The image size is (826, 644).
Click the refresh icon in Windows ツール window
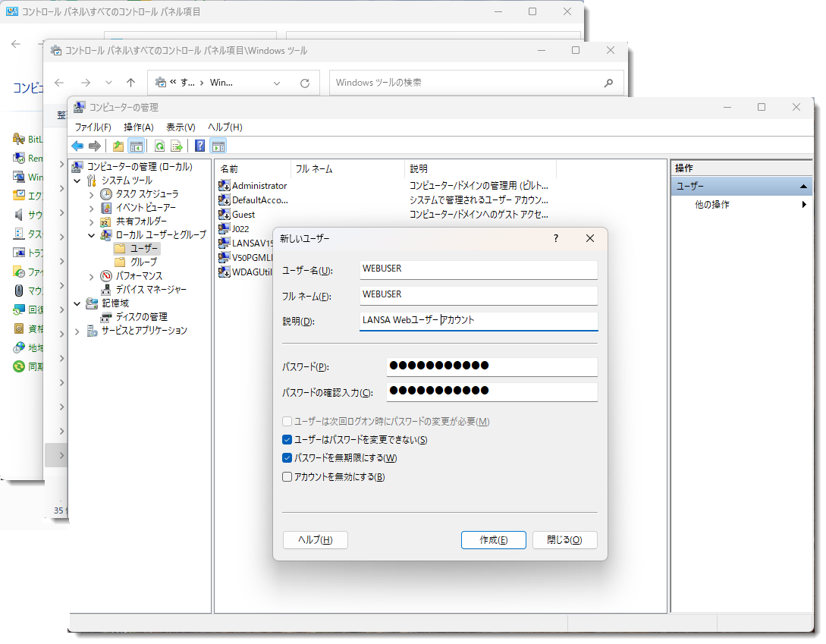(x=304, y=83)
